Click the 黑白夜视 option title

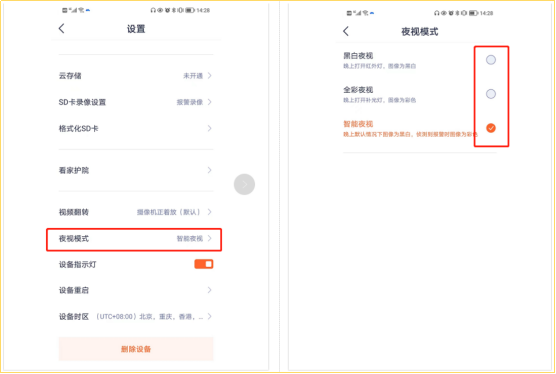point(358,56)
